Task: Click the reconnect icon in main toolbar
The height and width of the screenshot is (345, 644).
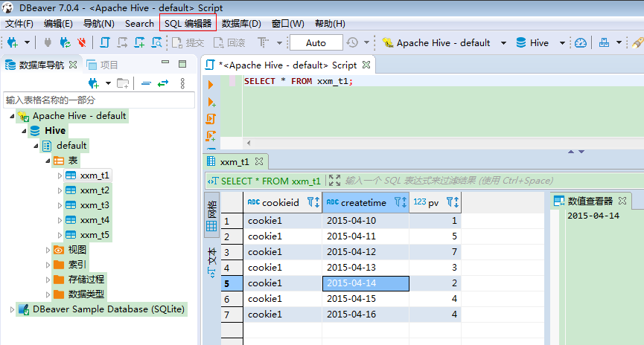Action: [65, 42]
